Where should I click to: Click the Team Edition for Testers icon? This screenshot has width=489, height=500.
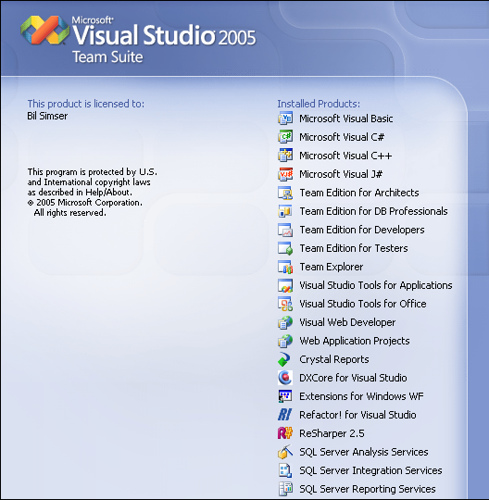285,248
